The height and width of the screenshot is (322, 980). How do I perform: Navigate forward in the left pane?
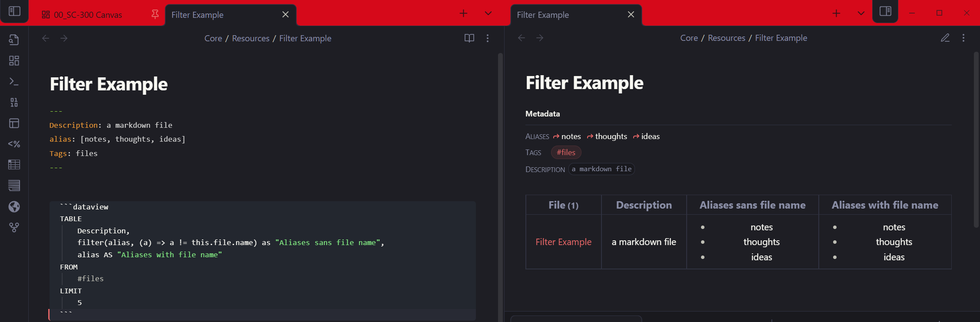coord(64,38)
